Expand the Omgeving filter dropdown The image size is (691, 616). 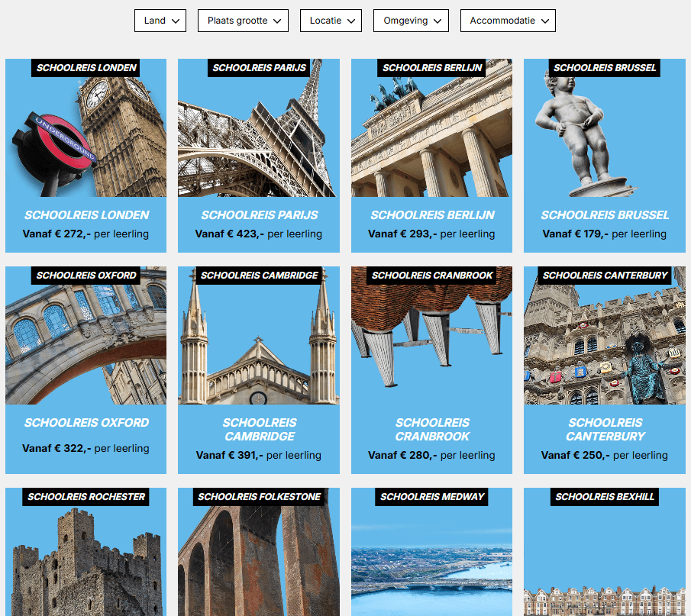tap(411, 21)
